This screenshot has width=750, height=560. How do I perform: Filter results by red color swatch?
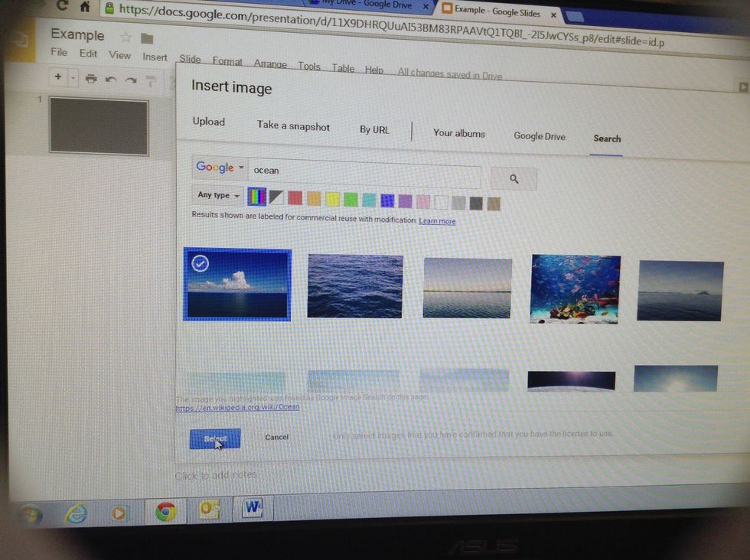[295, 198]
